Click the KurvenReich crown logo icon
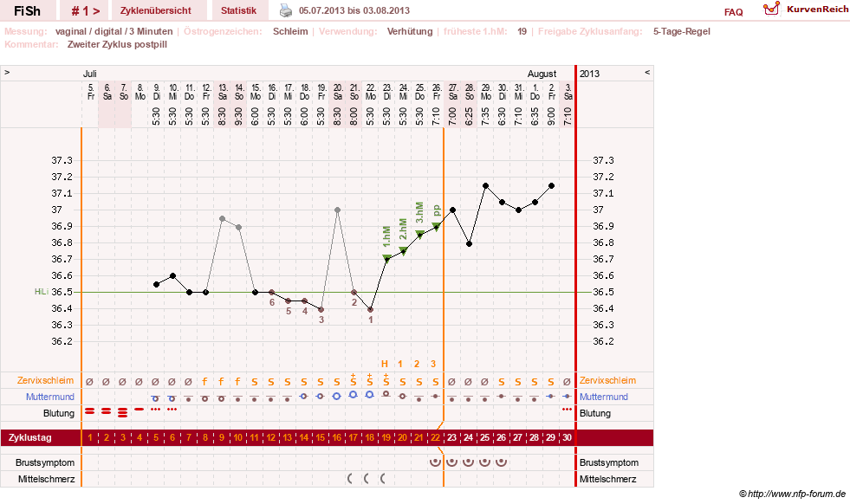The width and height of the screenshot is (850, 504). 771,8
